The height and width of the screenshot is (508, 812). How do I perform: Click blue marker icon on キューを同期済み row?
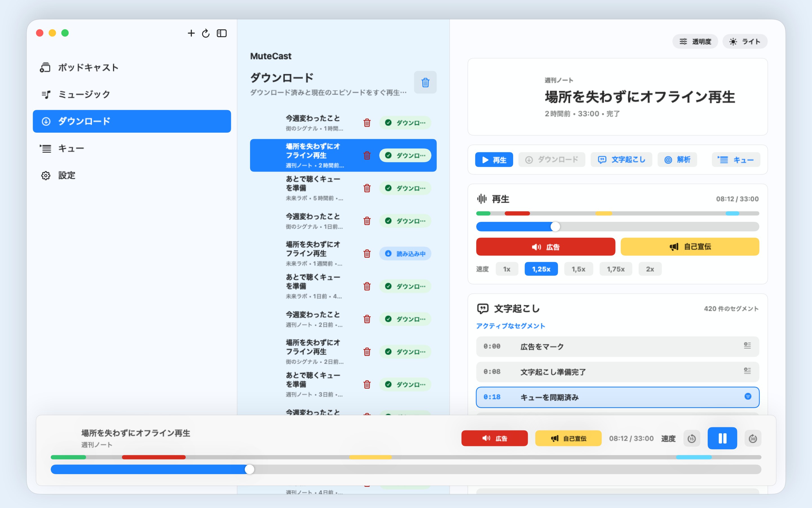click(x=748, y=397)
